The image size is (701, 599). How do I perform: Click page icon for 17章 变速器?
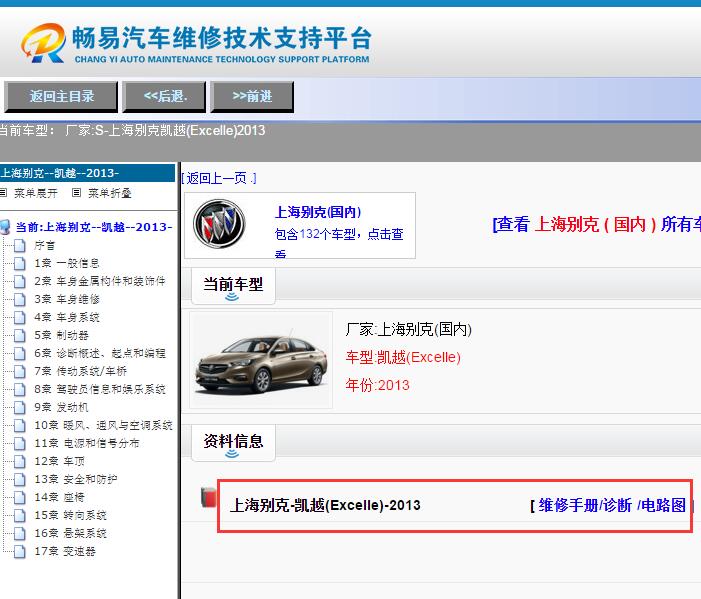click(x=20, y=551)
